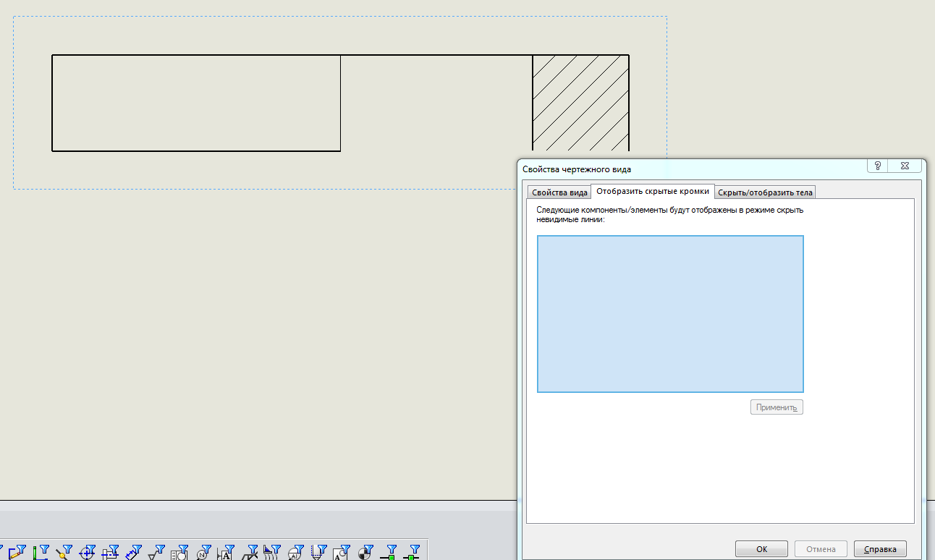The width and height of the screenshot is (935, 560).
Task: Toggle the weld bead filter with caterpillar arcs
Action: [x=271, y=552]
